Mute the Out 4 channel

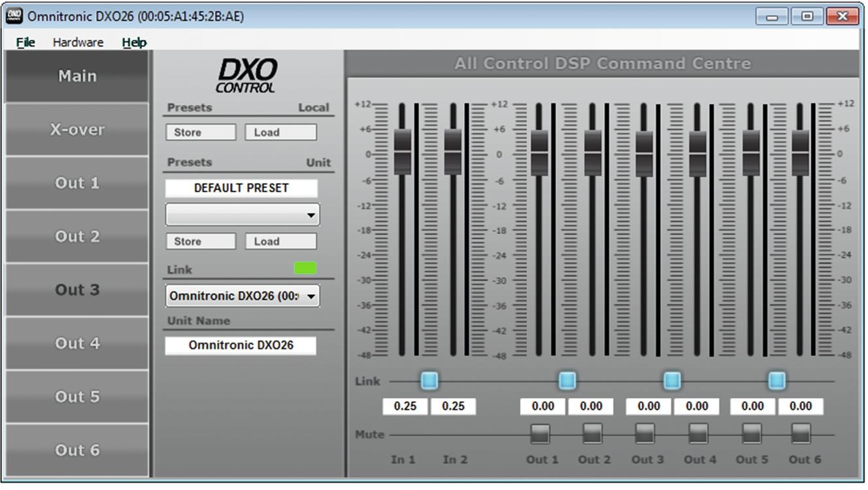697,434
